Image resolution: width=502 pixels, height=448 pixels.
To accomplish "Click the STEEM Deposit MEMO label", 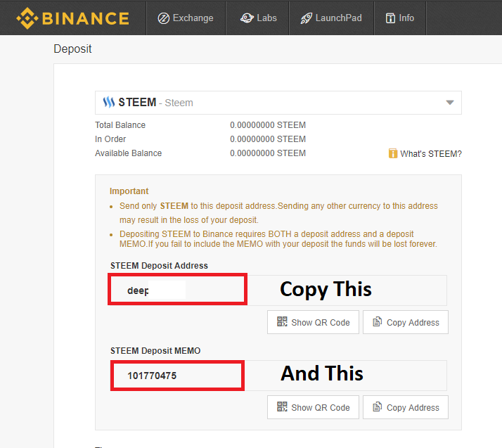I will (x=155, y=351).
